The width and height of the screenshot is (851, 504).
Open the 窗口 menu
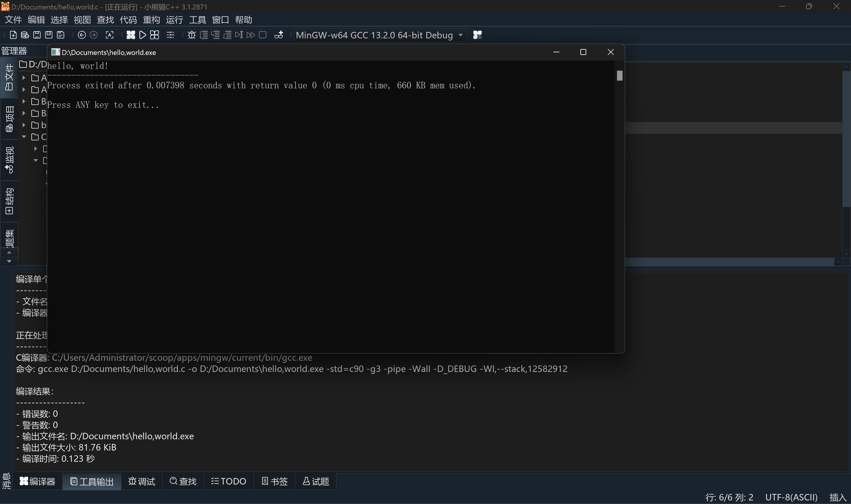pyautogui.click(x=220, y=20)
